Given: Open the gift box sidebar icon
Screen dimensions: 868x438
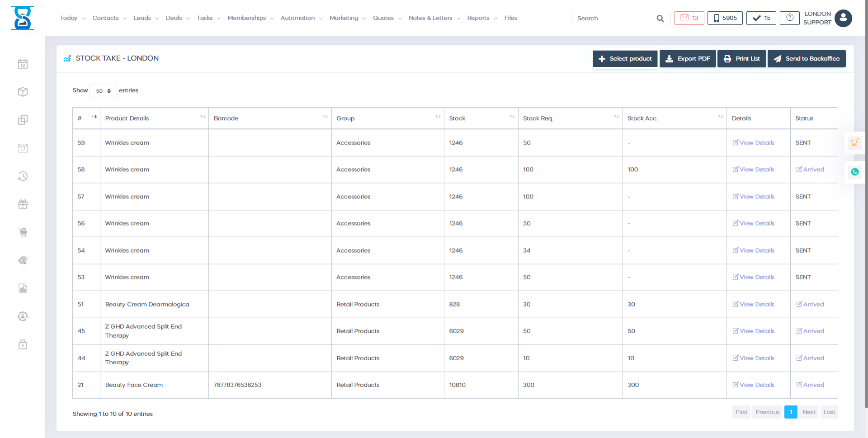Looking at the screenshot, I should click(x=23, y=204).
